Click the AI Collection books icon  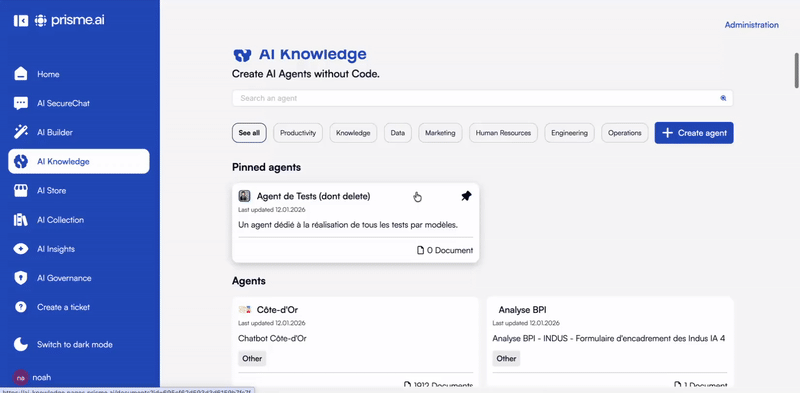pyautogui.click(x=21, y=220)
